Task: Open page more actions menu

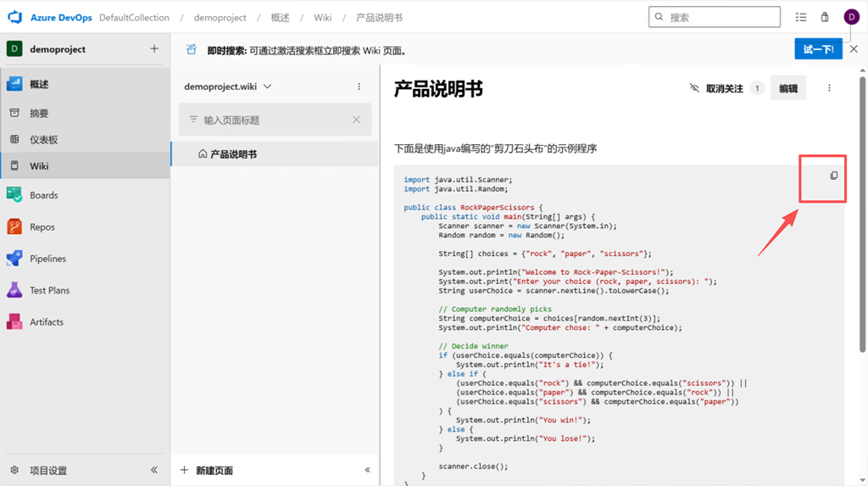Action: click(x=829, y=88)
